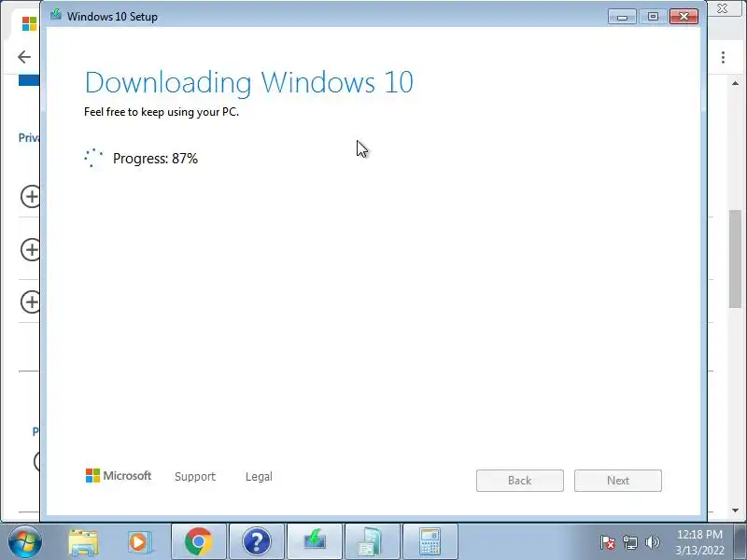Image resolution: width=747 pixels, height=560 pixels.
Task: Click the disabled Next button
Action: (618, 481)
